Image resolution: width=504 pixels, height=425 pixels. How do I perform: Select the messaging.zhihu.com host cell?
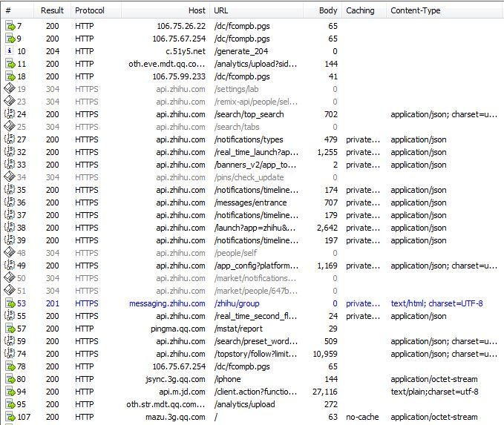(167, 303)
